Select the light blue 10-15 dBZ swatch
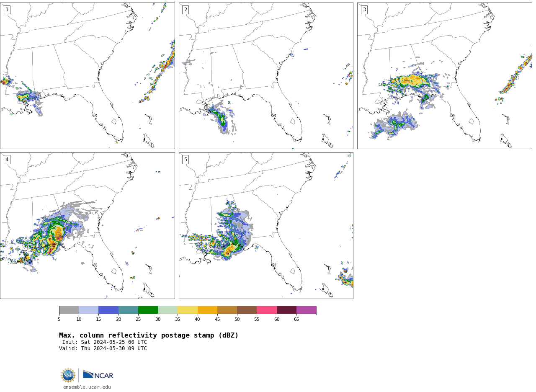 point(89,310)
